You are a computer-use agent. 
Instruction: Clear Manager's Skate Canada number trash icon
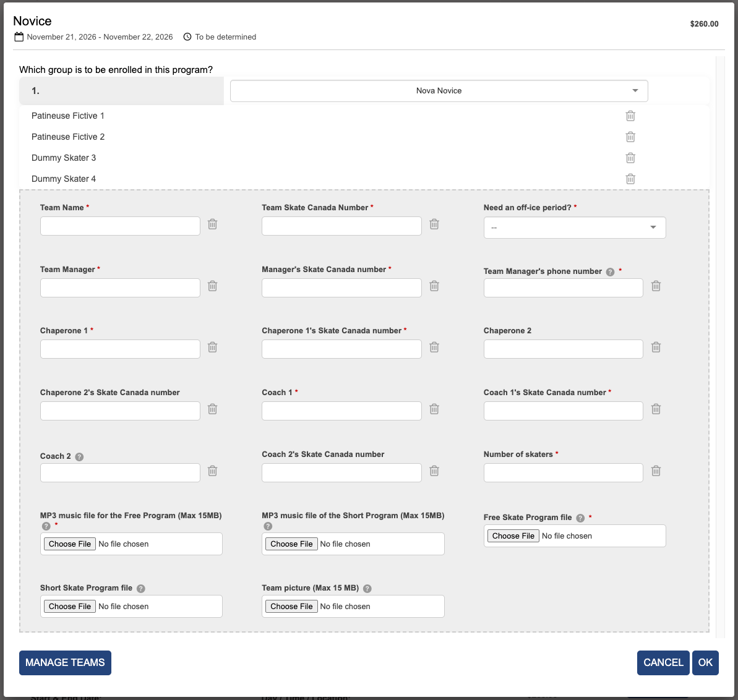(434, 286)
